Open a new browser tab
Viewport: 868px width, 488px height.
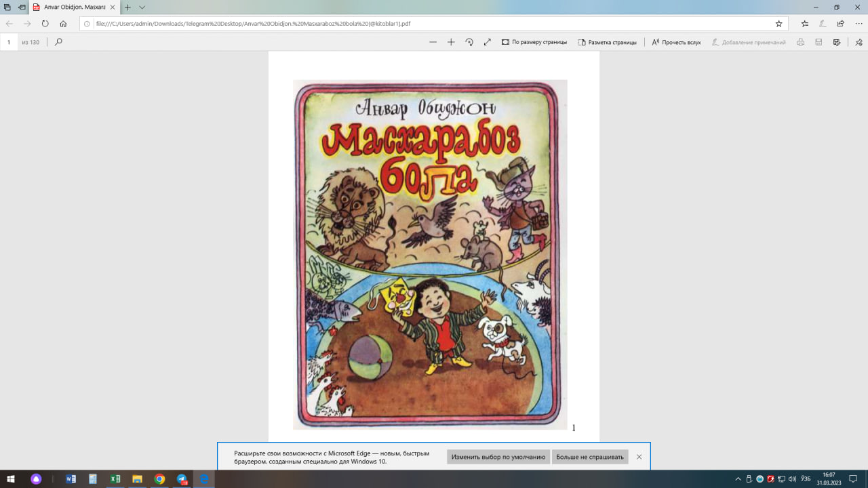coord(127,7)
